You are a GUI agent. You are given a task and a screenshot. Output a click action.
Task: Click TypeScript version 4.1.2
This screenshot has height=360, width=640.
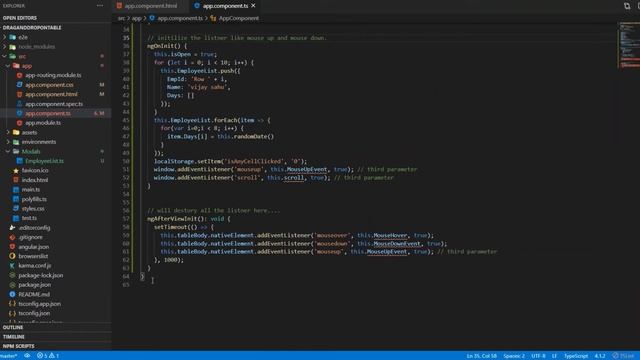(x=600, y=356)
